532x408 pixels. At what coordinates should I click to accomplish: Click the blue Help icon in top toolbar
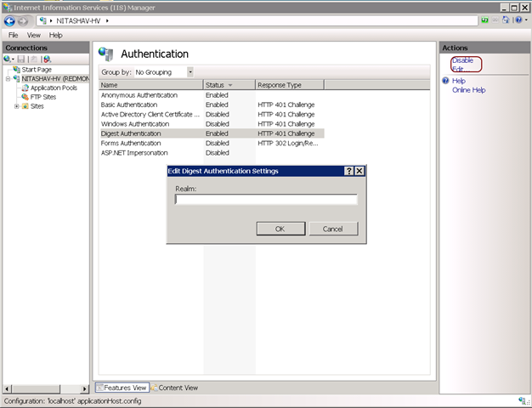(x=518, y=20)
